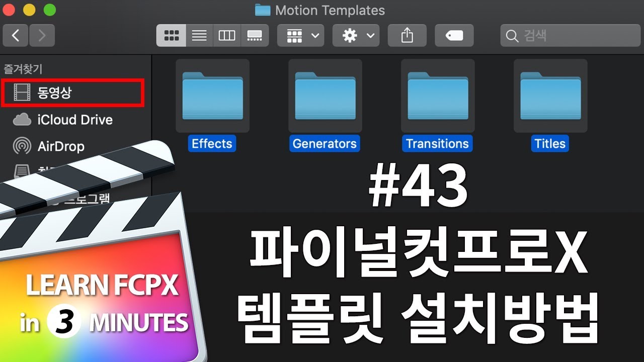
Task: Open the gear action menu
Action: click(356, 36)
